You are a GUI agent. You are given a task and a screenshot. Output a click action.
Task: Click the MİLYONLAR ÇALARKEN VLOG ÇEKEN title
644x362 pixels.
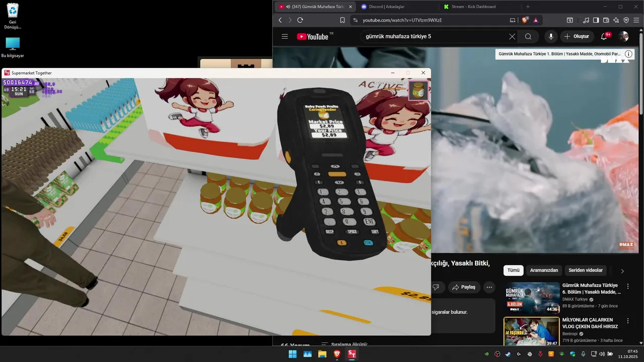[x=590, y=323]
